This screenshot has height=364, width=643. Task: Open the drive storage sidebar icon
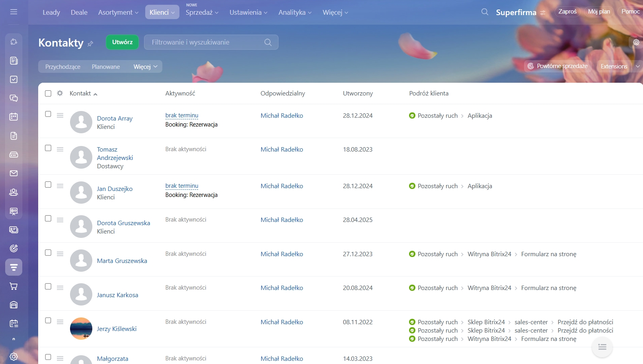click(14, 154)
